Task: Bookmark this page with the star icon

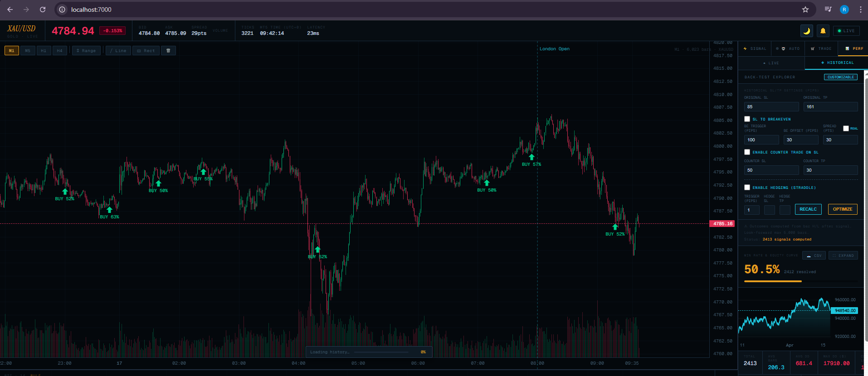Action: pos(805,10)
